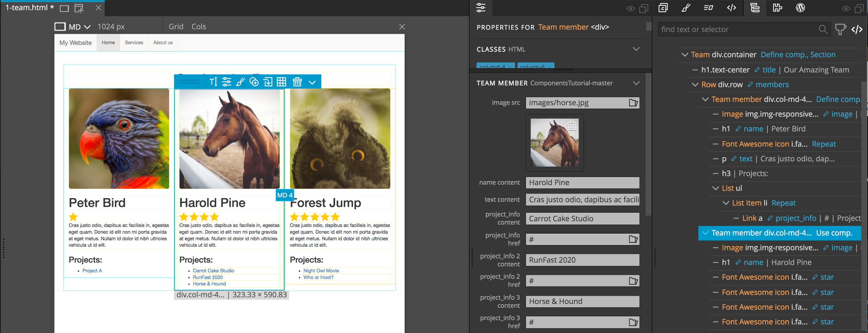The width and height of the screenshot is (868, 333).
Task: Open the Actions panel icon
Action: point(708,8)
